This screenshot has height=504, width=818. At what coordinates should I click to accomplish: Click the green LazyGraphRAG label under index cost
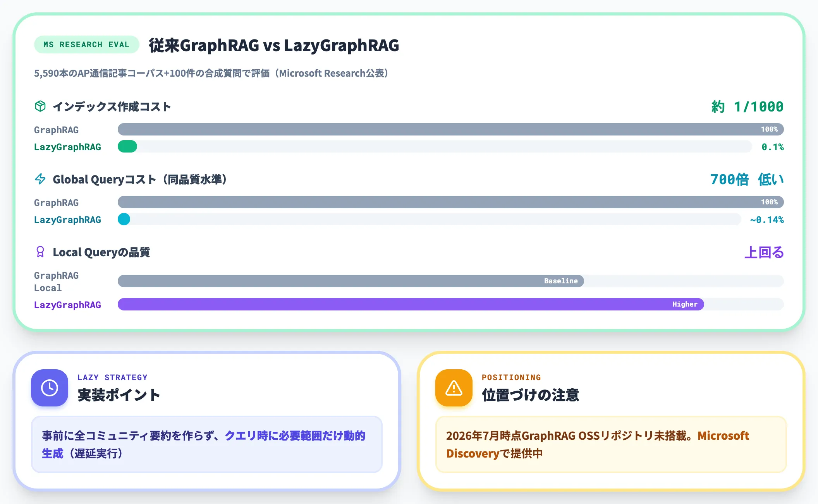[x=67, y=147]
